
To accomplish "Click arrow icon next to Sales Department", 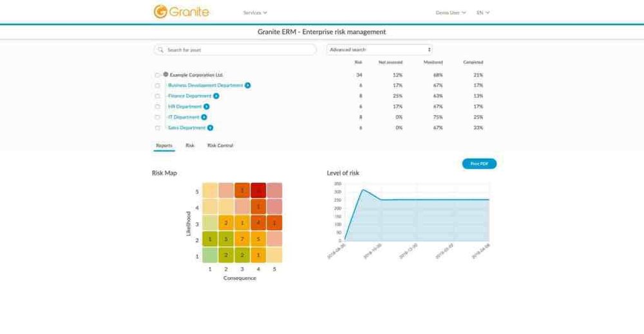I will coord(210,128).
